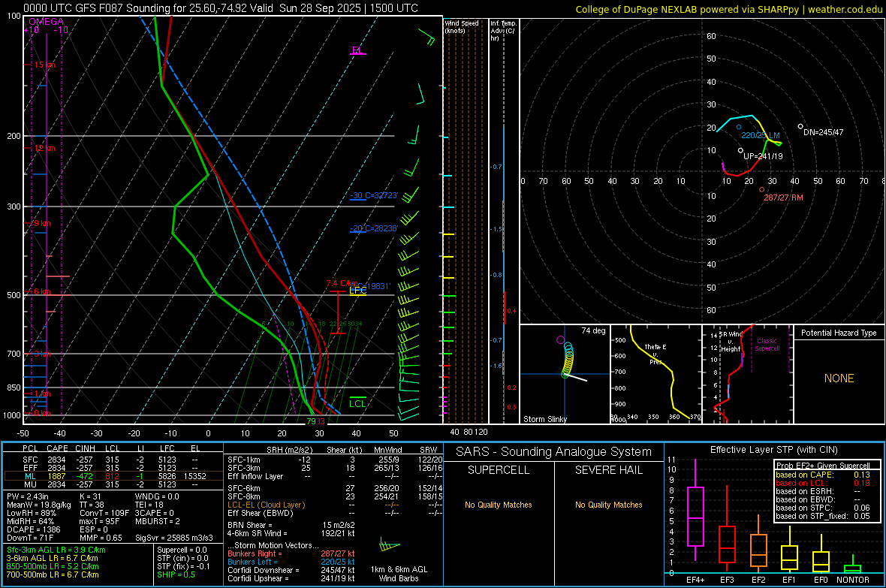Select the Eff Inflow Layer row
Viewport: 886px width, 588px height.
click(335, 476)
